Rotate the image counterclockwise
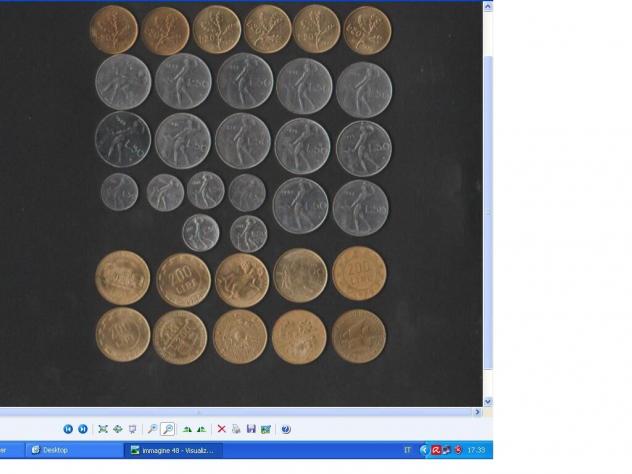The height and width of the screenshot is (474, 632). (x=202, y=429)
